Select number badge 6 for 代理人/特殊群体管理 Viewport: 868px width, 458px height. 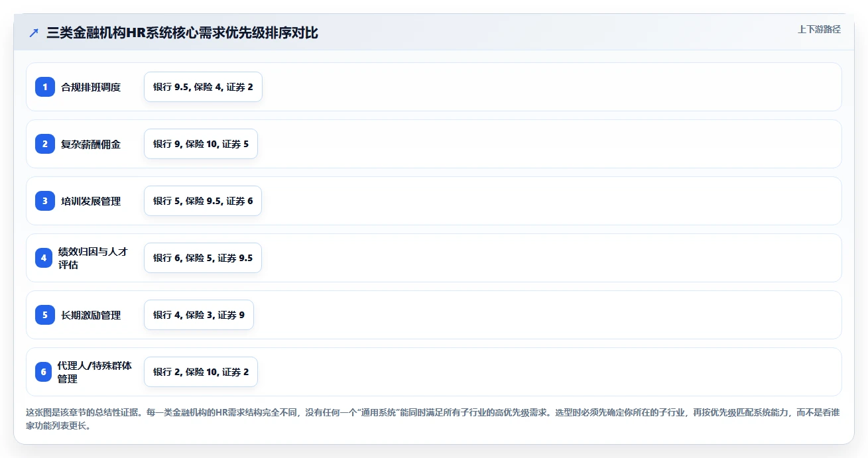[44, 372]
